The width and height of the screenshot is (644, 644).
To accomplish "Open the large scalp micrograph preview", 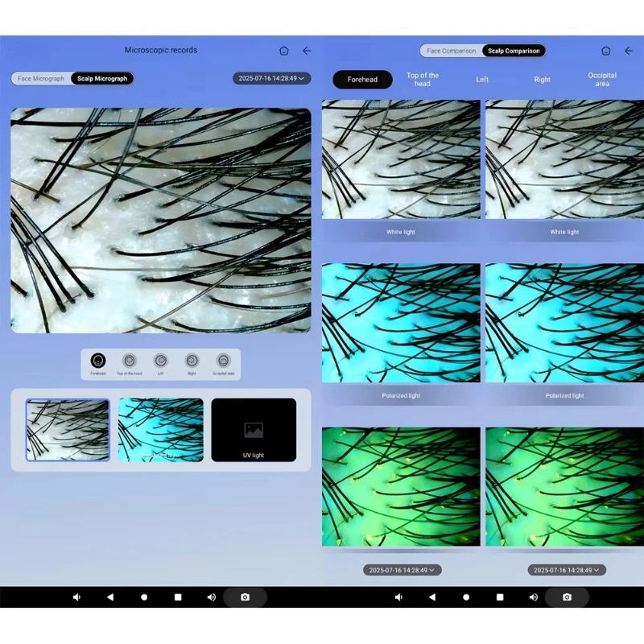I will pyautogui.click(x=160, y=221).
